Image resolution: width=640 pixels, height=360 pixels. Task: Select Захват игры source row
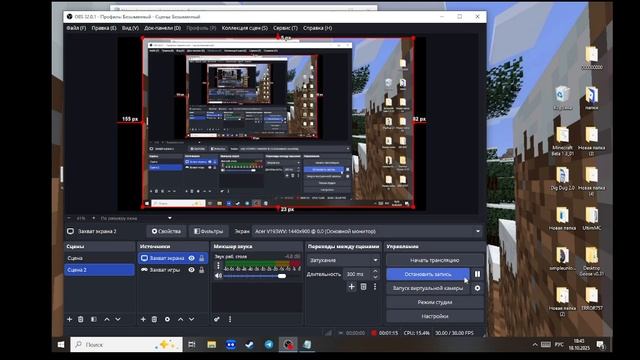coord(173,270)
